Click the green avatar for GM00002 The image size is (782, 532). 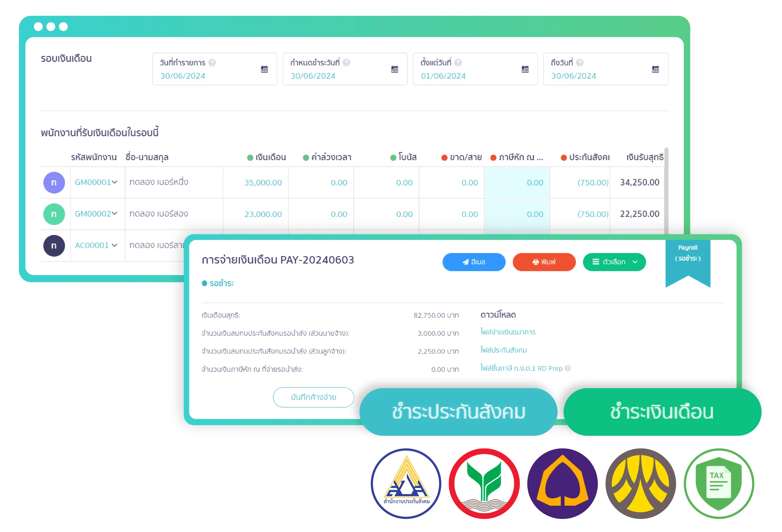54,214
